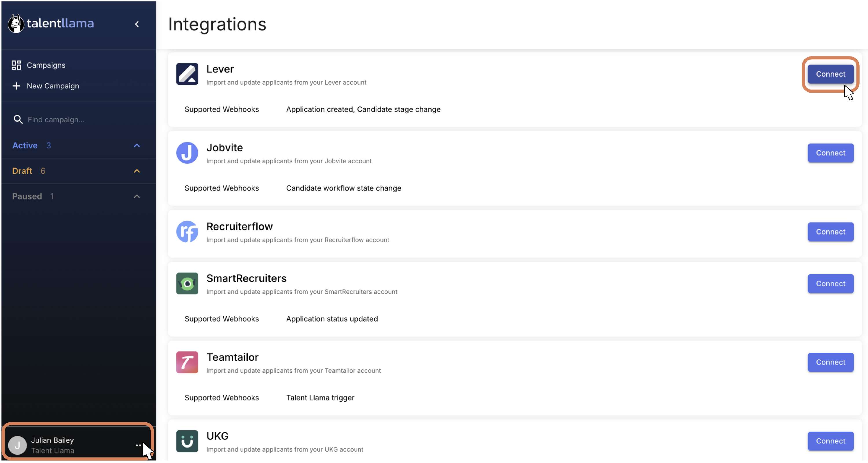Collapse the Active campaigns section
Image resolution: width=868 pixels, height=463 pixels.
tap(137, 146)
